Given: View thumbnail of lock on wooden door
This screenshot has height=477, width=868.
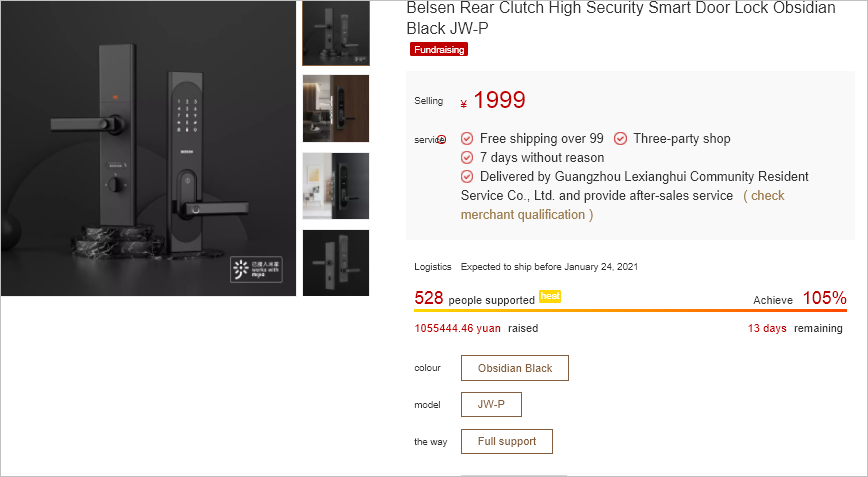Looking at the screenshot, I should (x=336, y=108).
